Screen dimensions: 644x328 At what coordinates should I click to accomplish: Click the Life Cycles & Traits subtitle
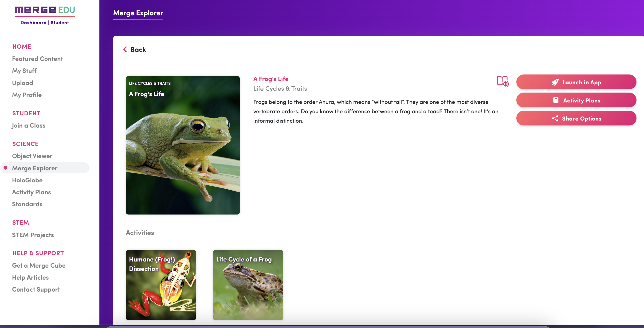pyautogui.click(x=280, y=89)
